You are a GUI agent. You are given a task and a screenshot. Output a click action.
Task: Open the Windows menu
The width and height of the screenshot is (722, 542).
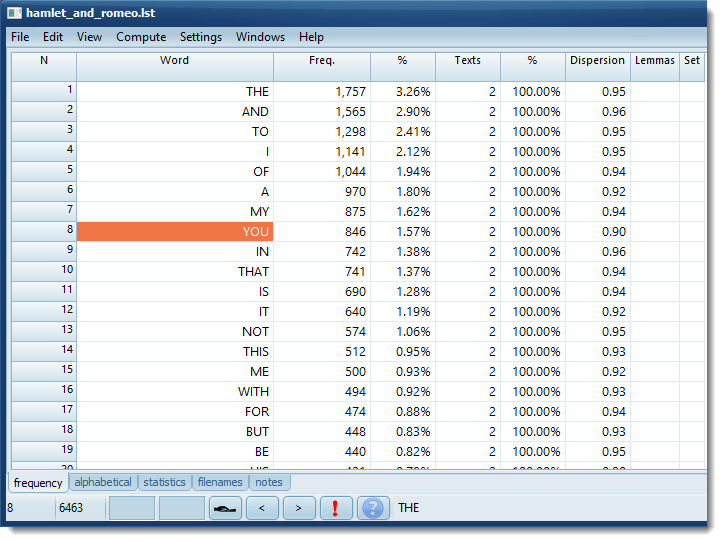click(x=260, y=37)
